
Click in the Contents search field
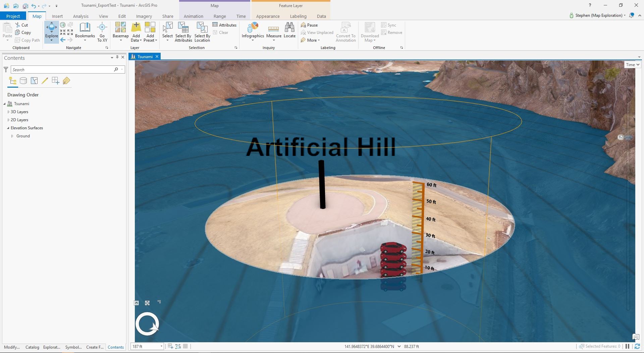coord(68,70)
